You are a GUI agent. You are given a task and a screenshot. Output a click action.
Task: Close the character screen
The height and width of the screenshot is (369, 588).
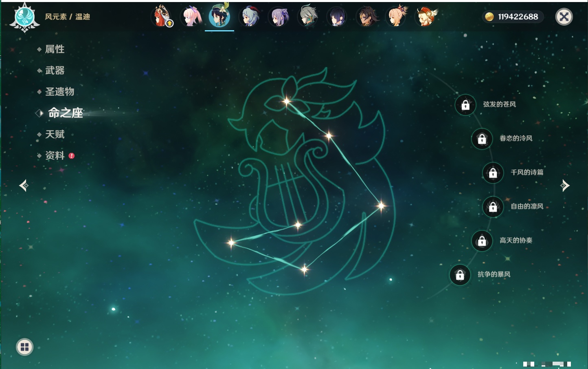pos(564,17)
